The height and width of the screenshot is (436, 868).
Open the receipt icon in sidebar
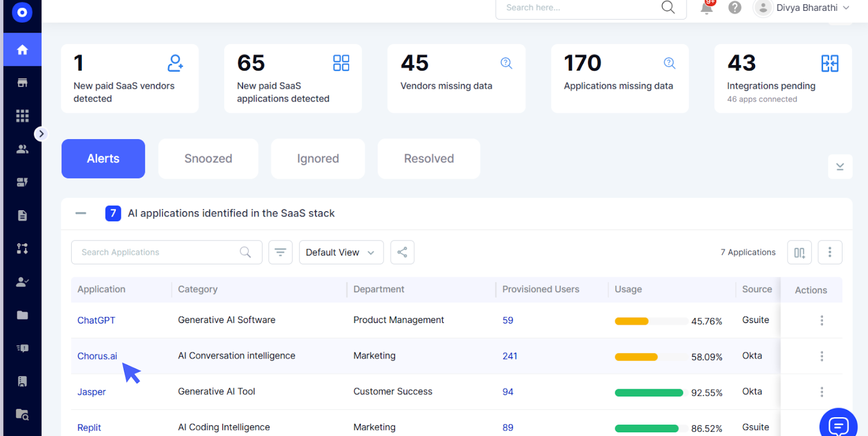coord(22,381)
